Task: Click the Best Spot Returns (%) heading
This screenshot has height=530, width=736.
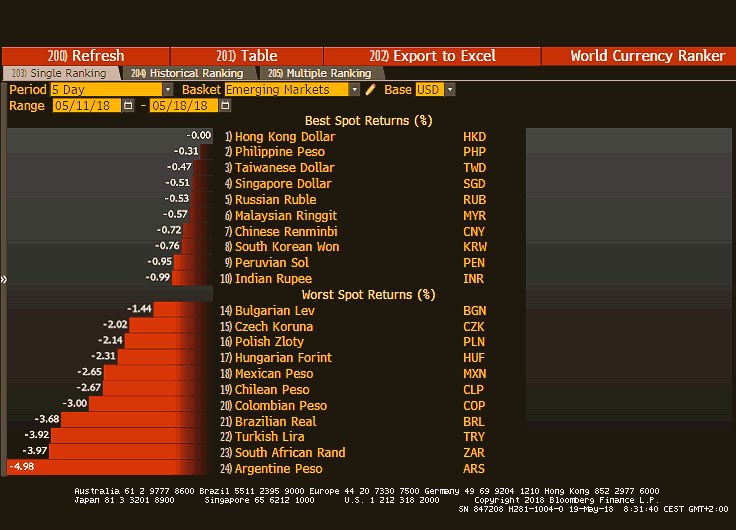Action: coord(368,121)
